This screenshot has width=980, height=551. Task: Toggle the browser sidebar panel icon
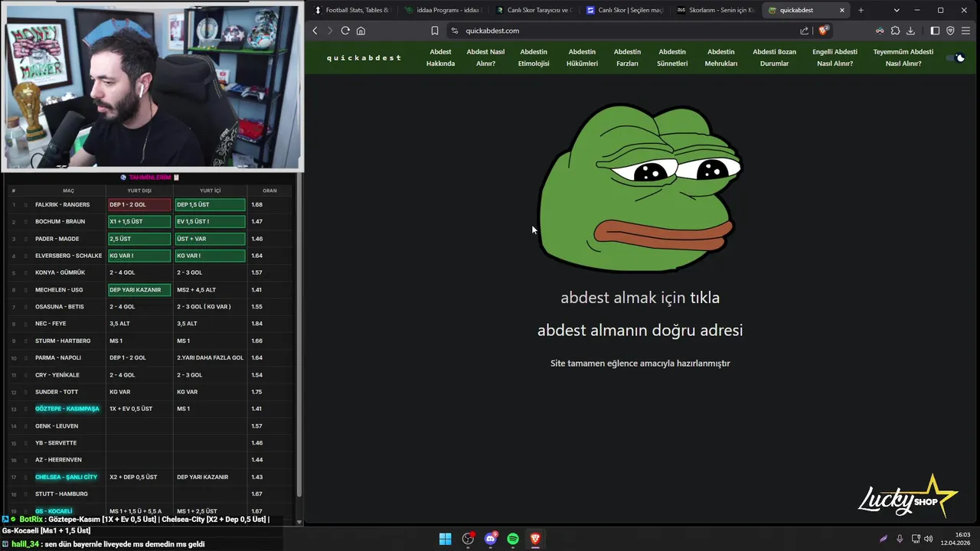[935, 31]
